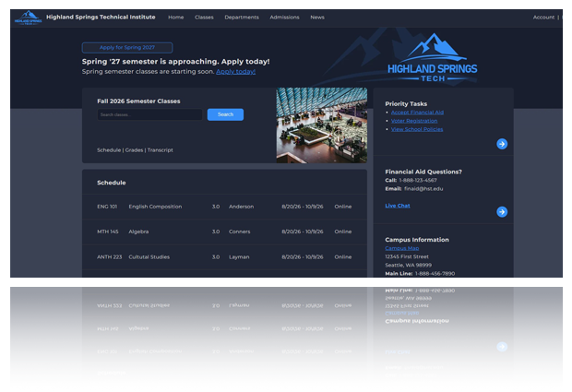
Task: Click the 12345 First Street address line
Action: click(x=407, y=256)
